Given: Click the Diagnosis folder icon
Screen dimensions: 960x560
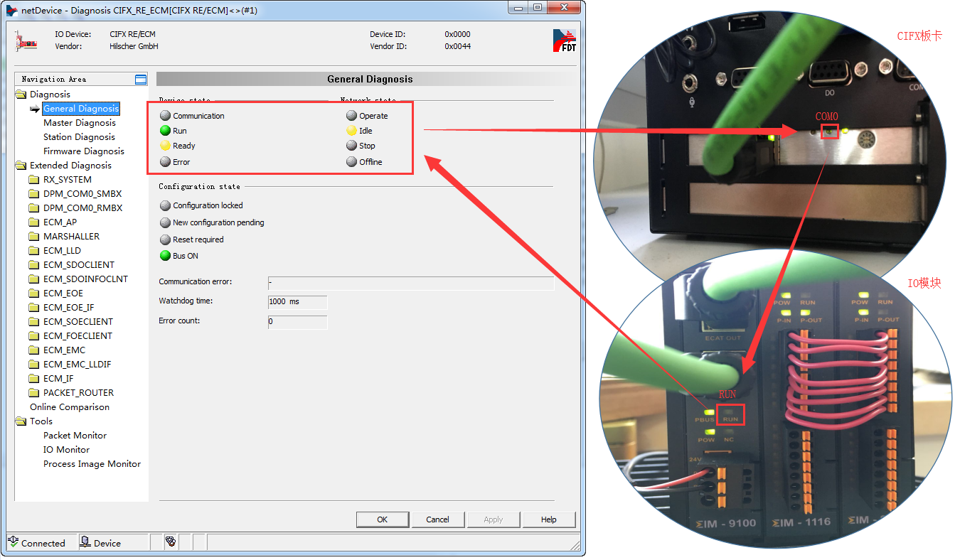Looking at the screenshot, I should [21, 95].
